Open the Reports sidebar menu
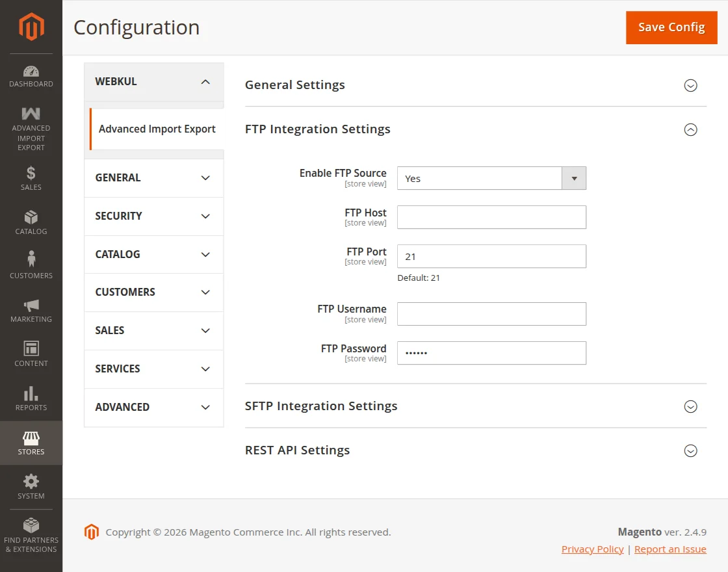Image resolution: width=728 pixels, height=572 pixels. (x=31, y=398)
